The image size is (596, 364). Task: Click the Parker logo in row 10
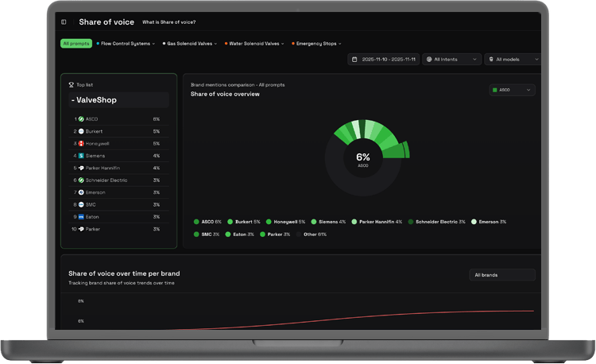(x=81, y=229)
